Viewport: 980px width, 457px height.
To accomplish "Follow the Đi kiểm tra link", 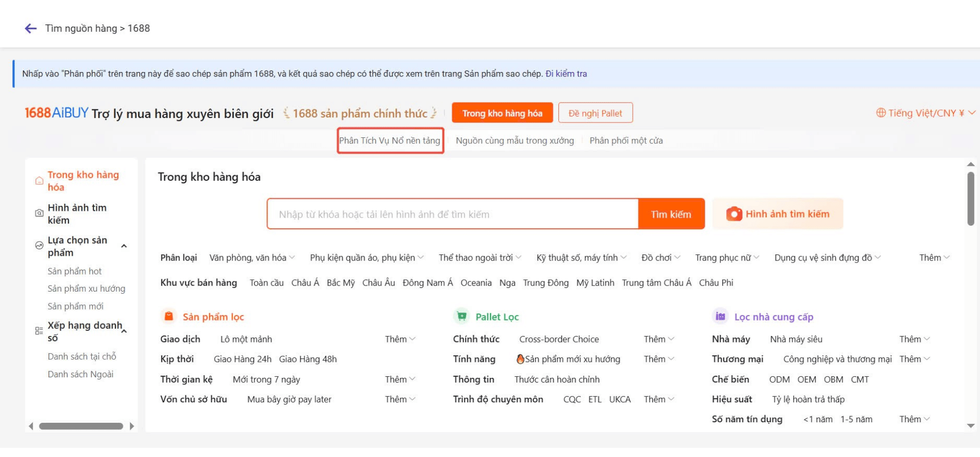I will click(566, 74).
